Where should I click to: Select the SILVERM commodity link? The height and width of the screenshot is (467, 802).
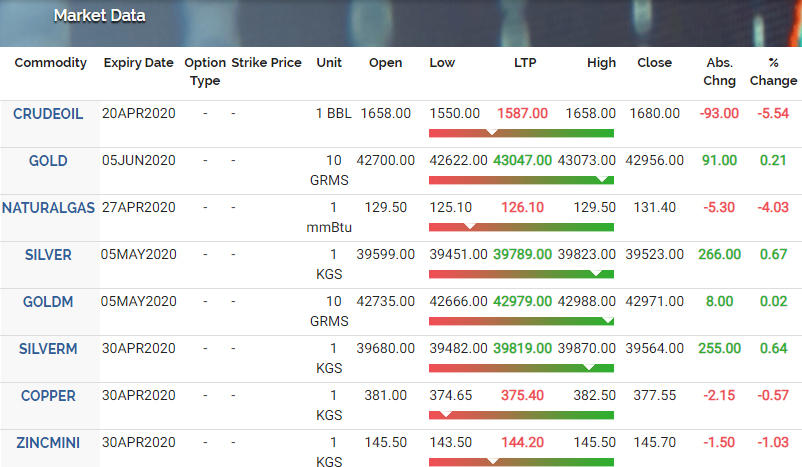(48, 349)
